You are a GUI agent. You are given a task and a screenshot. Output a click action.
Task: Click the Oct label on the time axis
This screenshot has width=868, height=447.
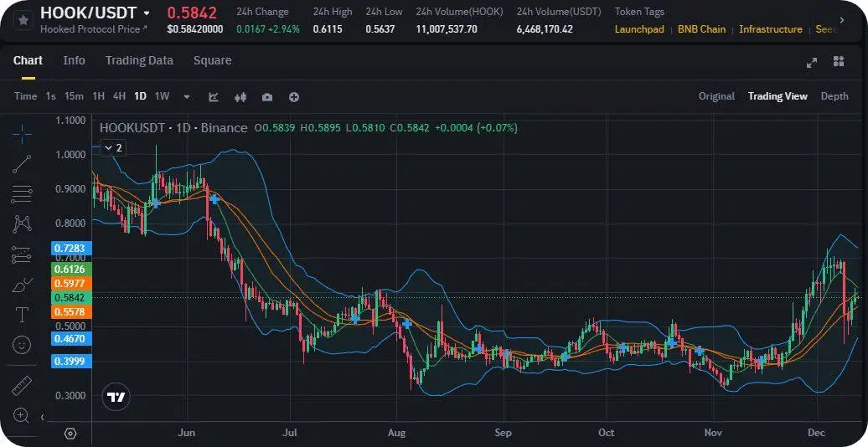(x=606, y=433)
